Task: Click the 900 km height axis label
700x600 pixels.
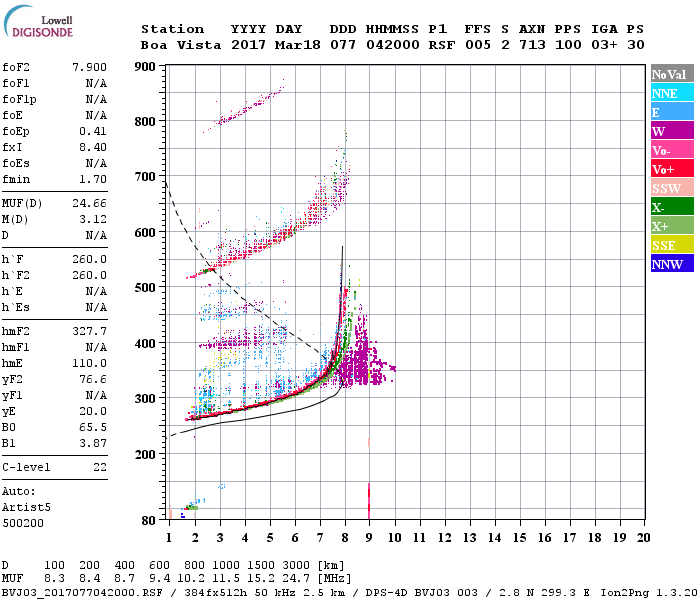Action: [x=146, y=67]
